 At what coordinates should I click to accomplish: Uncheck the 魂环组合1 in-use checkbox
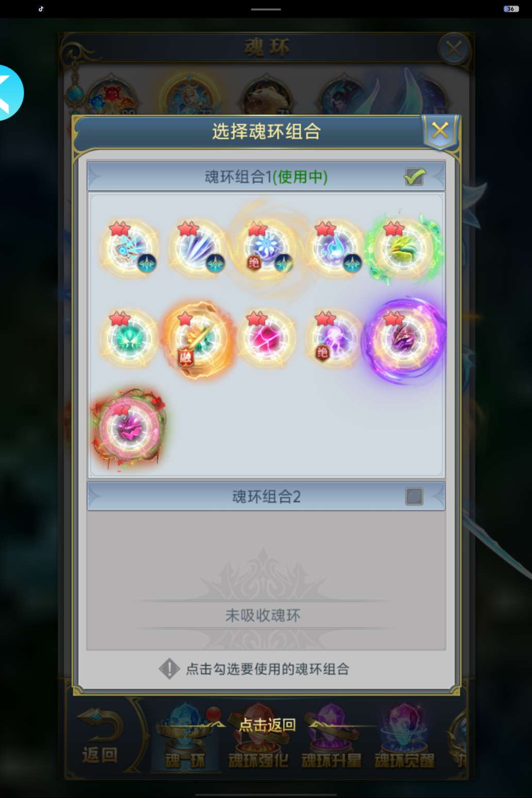point(414,177)
